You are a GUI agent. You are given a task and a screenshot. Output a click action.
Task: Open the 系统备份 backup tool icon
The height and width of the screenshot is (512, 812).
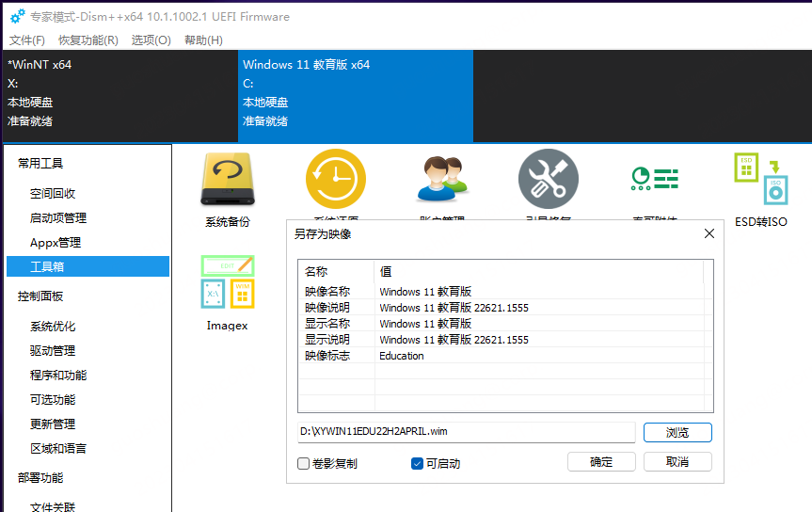[227, 181]
